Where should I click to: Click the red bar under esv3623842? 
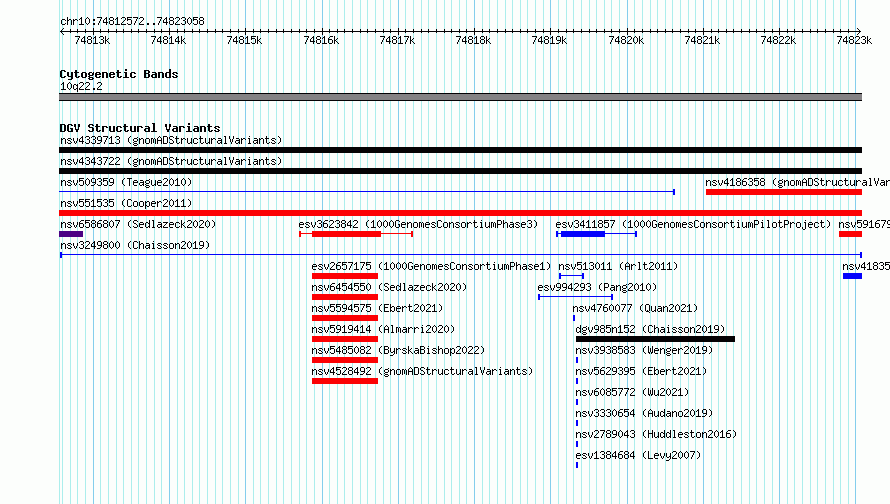click(346, 234)
